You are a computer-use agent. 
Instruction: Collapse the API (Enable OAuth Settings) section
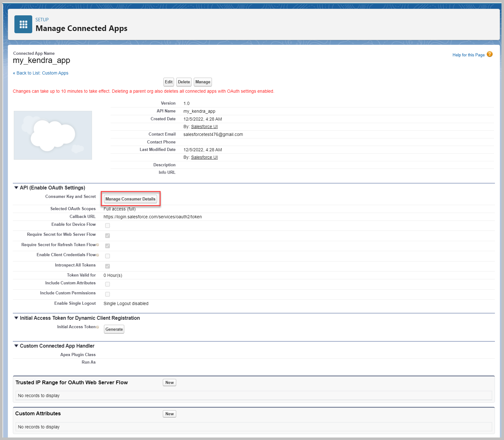pyautogui.click(x=16, y=188)
